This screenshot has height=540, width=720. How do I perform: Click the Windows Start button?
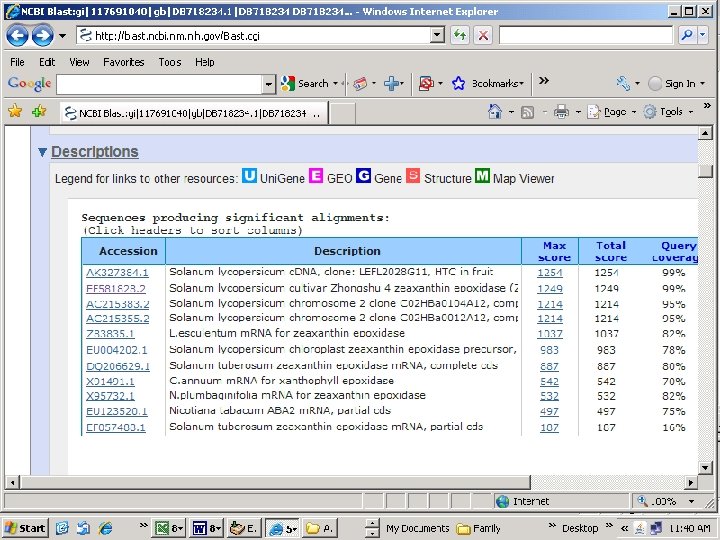[25, 528]
